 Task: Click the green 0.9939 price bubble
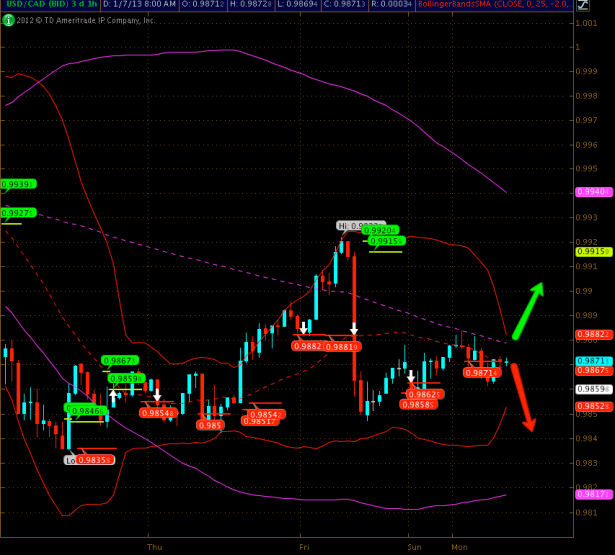point(17,184)
